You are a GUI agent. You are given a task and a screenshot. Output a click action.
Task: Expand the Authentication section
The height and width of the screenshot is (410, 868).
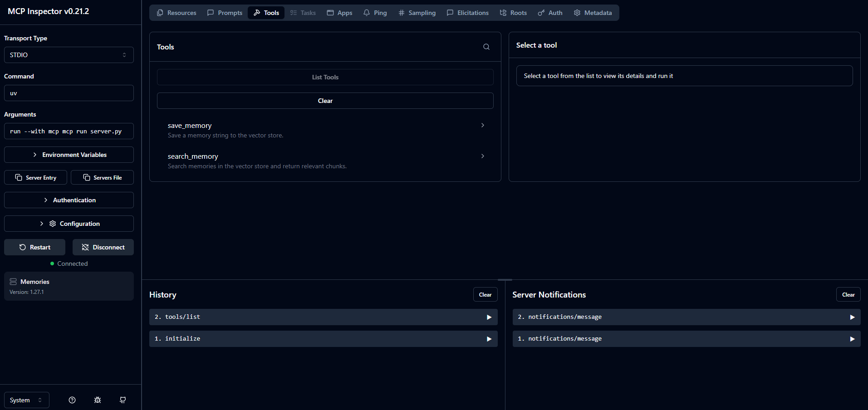(69, 200)
